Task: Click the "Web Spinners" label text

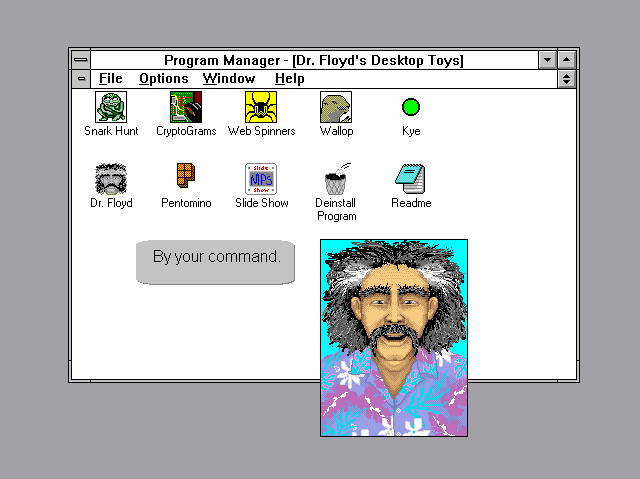Action: point(261,131)
